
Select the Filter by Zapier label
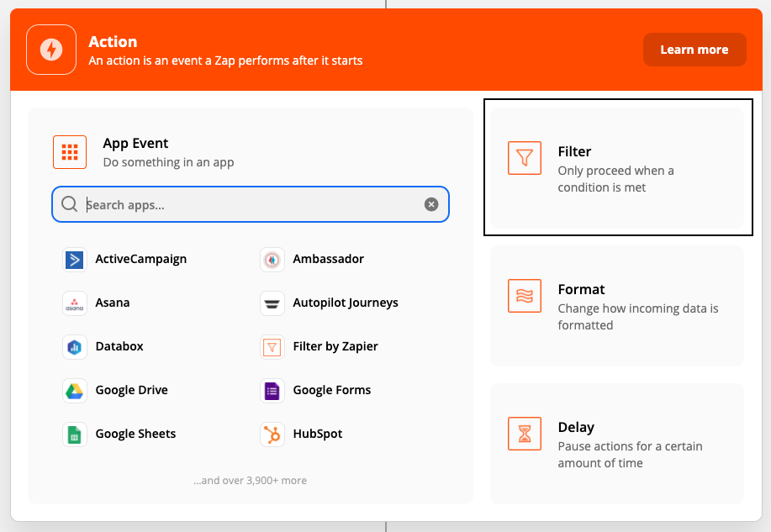click(x=335, y=346)
